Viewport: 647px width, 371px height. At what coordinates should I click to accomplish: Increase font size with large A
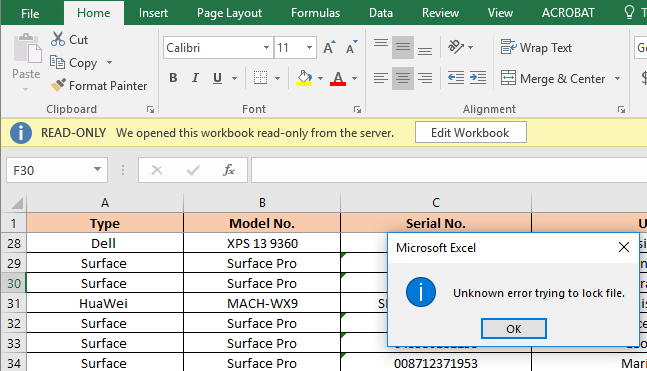[329, 47]
